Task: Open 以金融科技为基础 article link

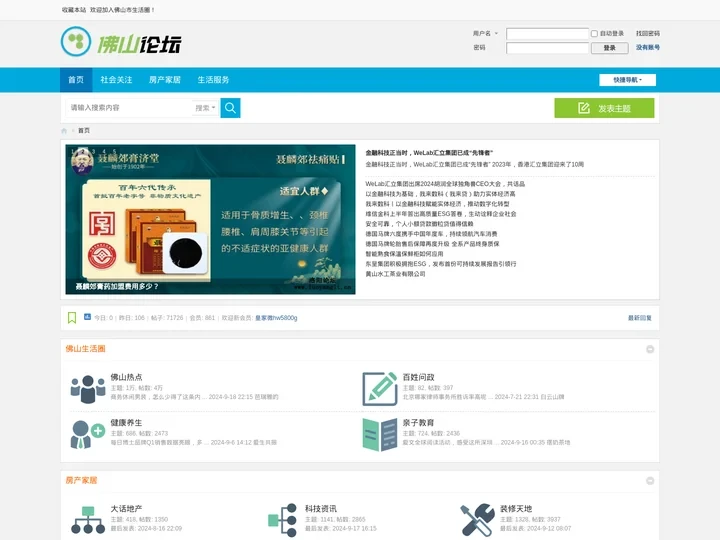Action: click(x=440, y=194)
